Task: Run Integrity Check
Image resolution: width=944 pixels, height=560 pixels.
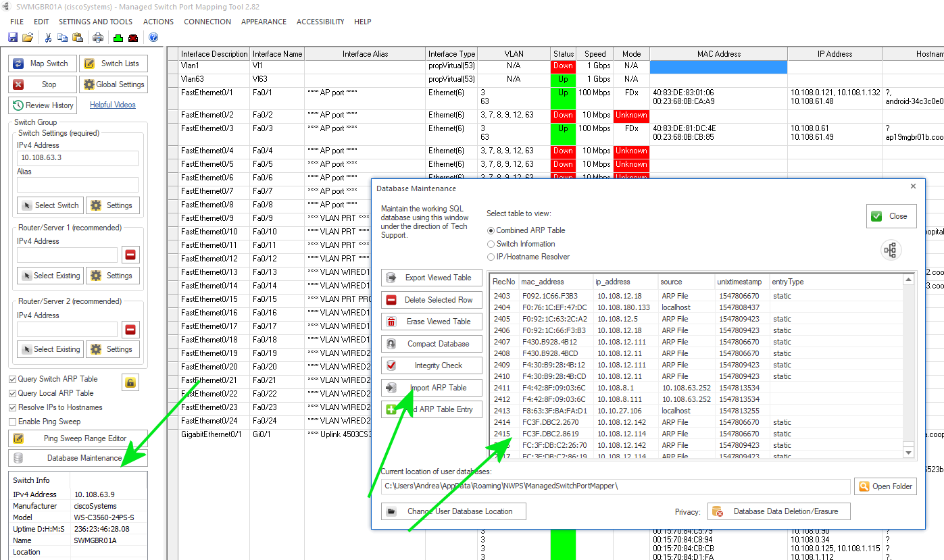Action: (x=432, y=365)
